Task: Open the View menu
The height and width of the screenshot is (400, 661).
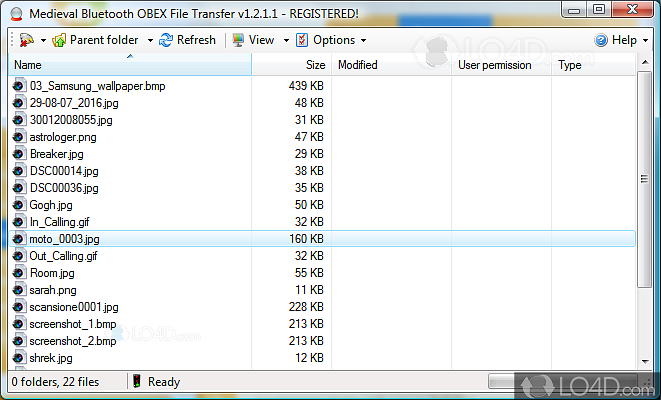Action: 261,40
